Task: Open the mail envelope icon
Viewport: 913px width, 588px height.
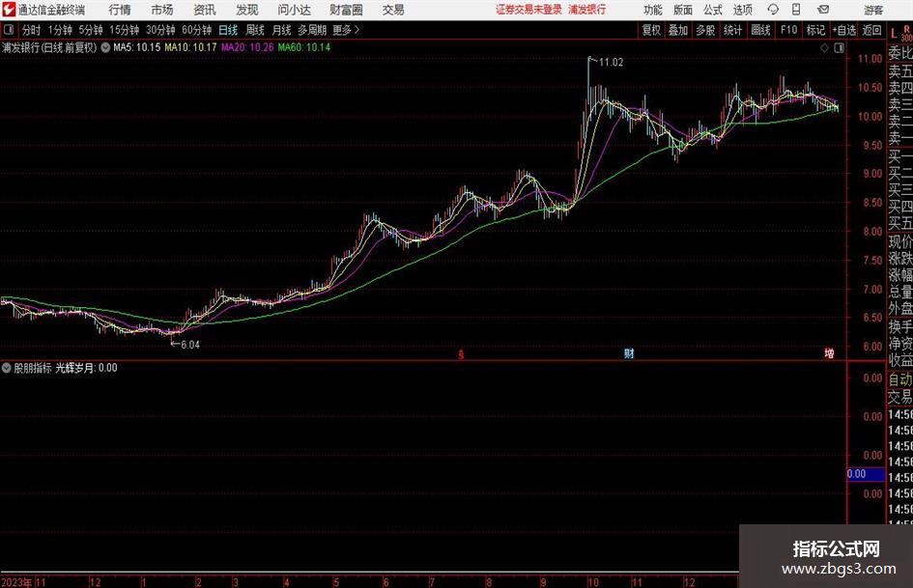Action: 823,10
